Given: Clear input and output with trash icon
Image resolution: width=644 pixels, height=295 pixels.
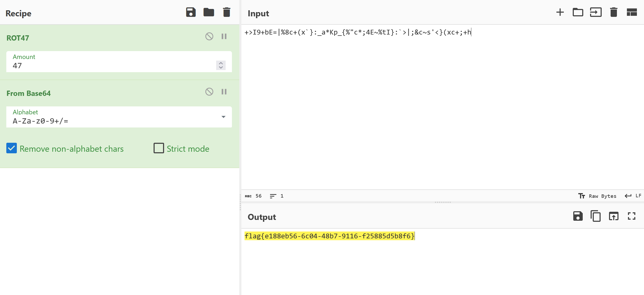Looking at the screenshot, I should 613,12.
